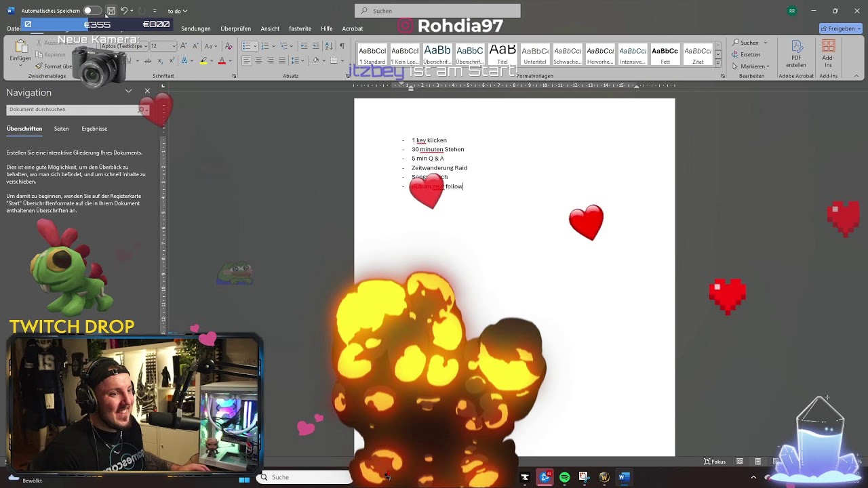Justify text alignment icon
This screenshot has height=488, width=868.
pyautogui.click(x=281, y=61)
